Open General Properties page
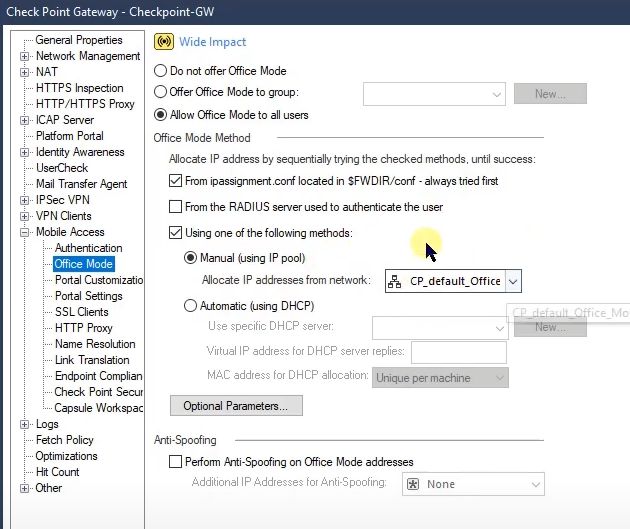The image size is (630, 529). [79, 40]
